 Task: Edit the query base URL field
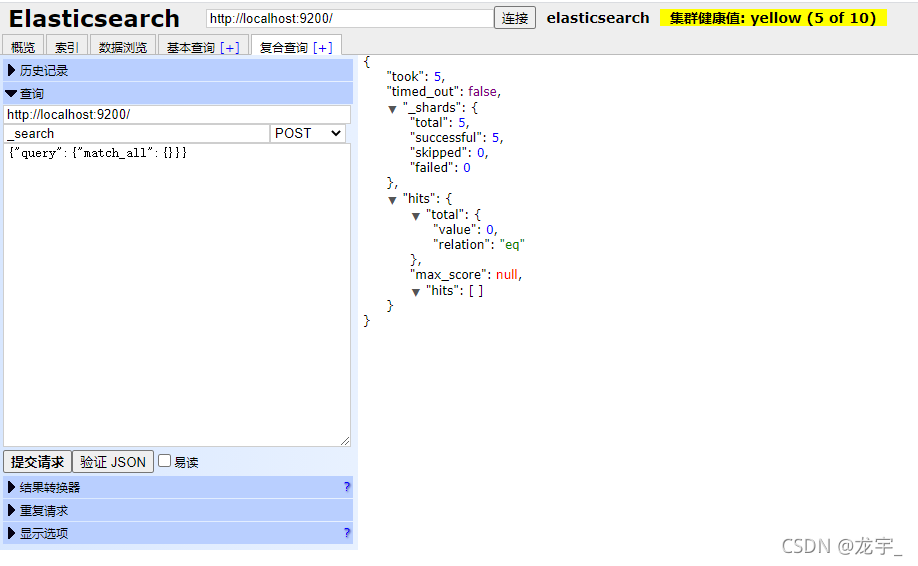click(177, 114)
